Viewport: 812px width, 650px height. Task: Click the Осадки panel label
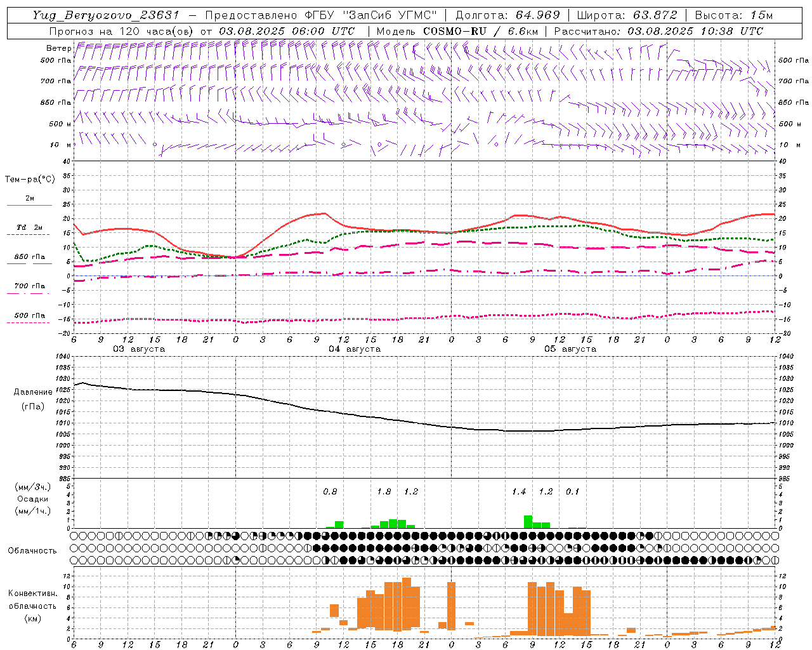coord(33,499)
